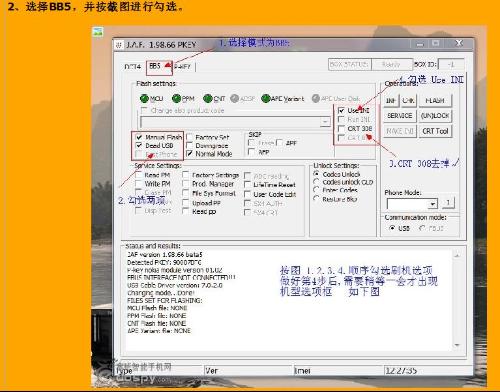
Task: Click the broken image icon above window
Action: point(98,32)
